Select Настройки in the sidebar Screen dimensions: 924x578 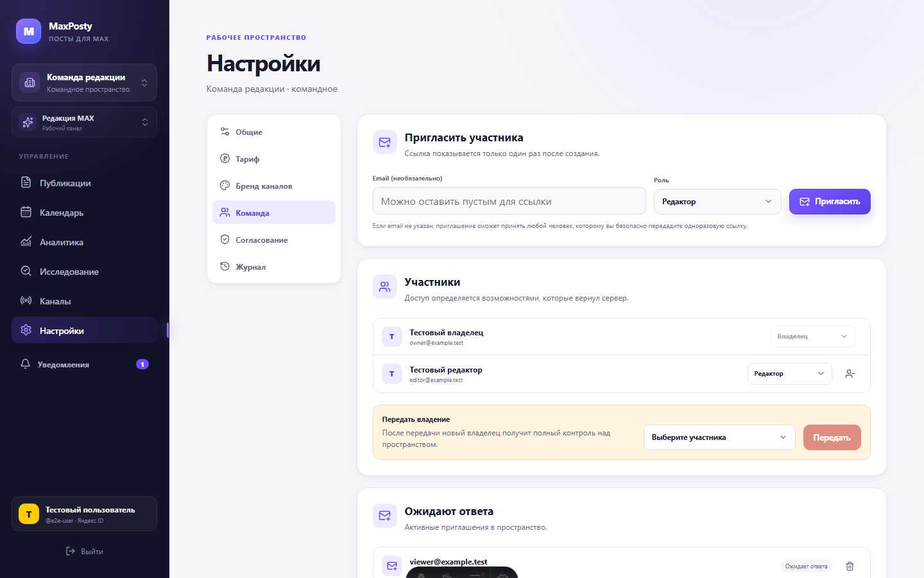tap(84, 330)
